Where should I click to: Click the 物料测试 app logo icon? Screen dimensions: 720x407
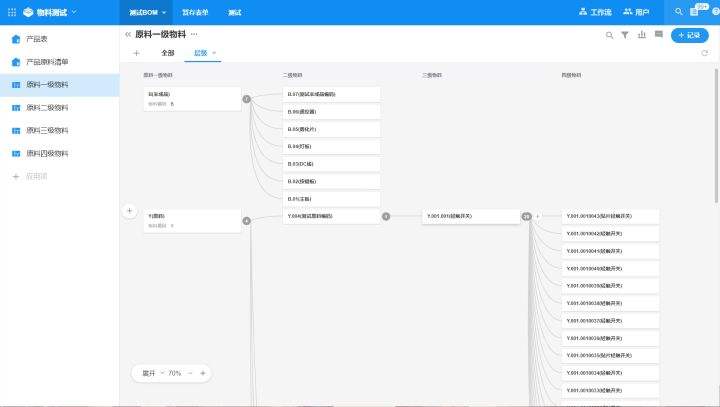pyautogui.click(x=28, y=12)
